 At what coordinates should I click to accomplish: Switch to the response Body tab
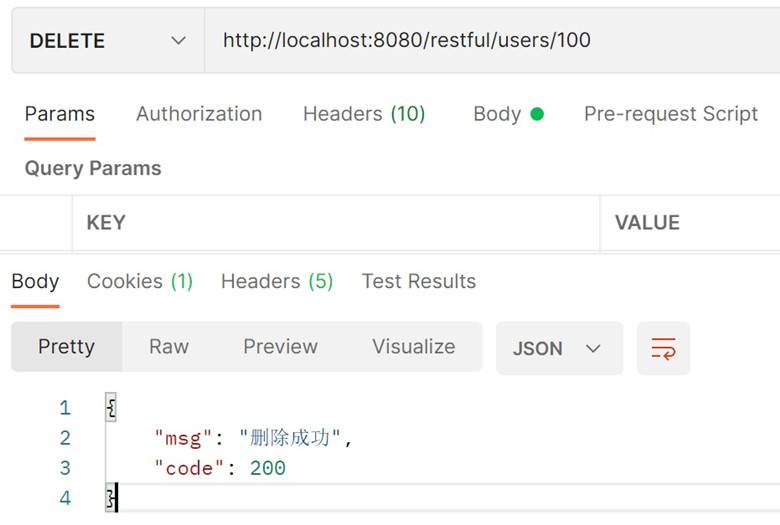36,282
